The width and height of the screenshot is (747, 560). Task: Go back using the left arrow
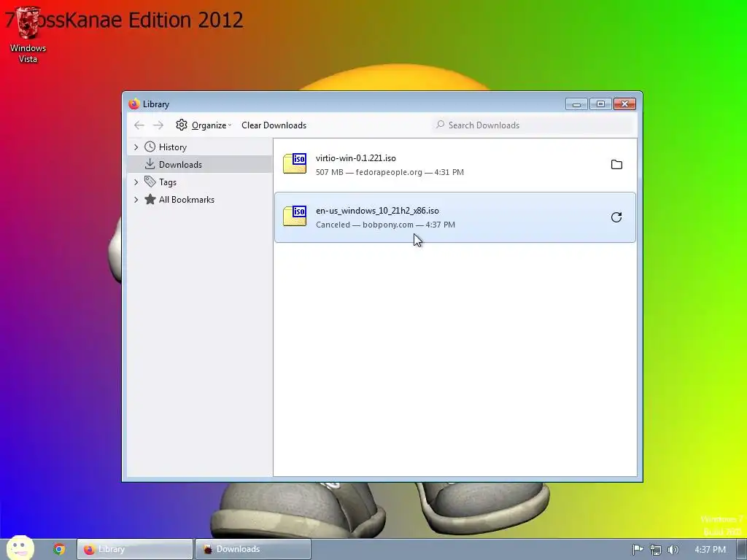(x=139, y=125)
